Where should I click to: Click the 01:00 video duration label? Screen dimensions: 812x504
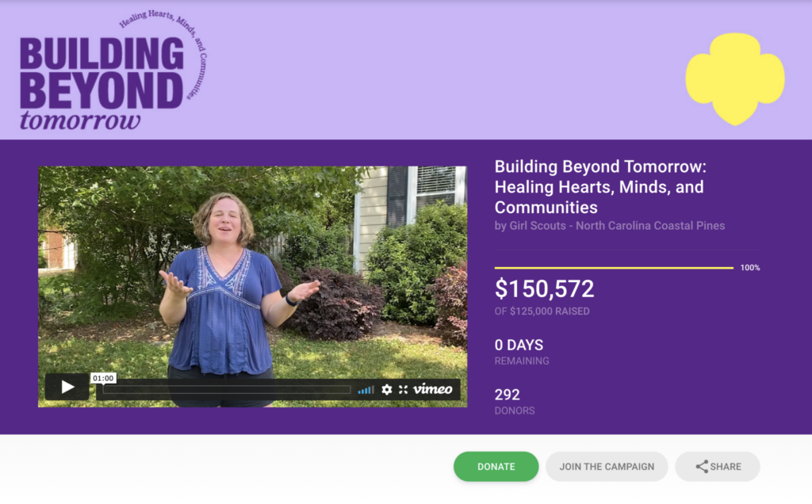point(103,378)
